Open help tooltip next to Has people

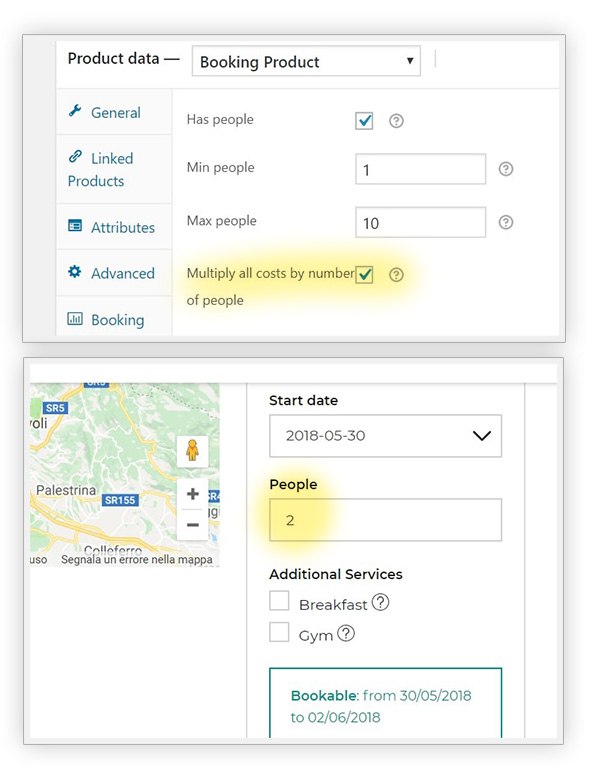396,121
